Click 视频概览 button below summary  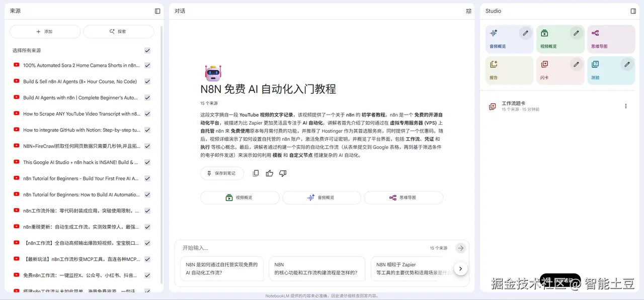point(239,197)
